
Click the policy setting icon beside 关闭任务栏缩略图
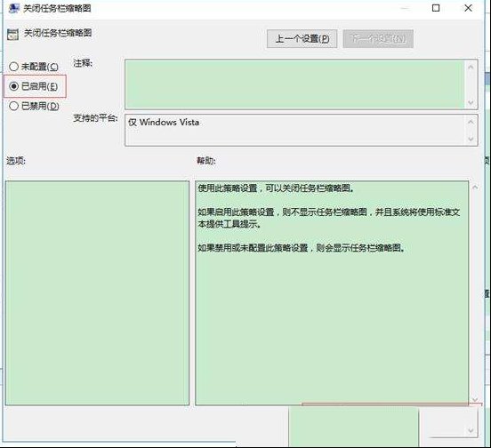(x=12, y=34)
